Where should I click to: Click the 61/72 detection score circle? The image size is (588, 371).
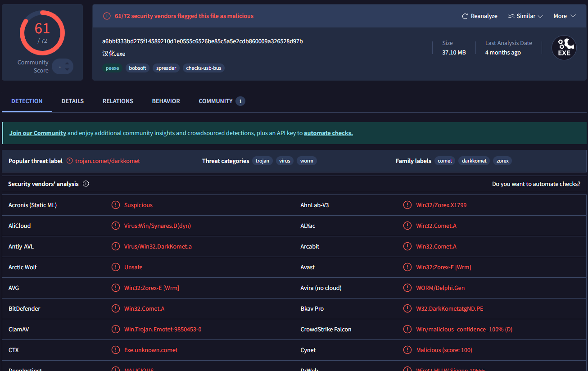(42, 33)
